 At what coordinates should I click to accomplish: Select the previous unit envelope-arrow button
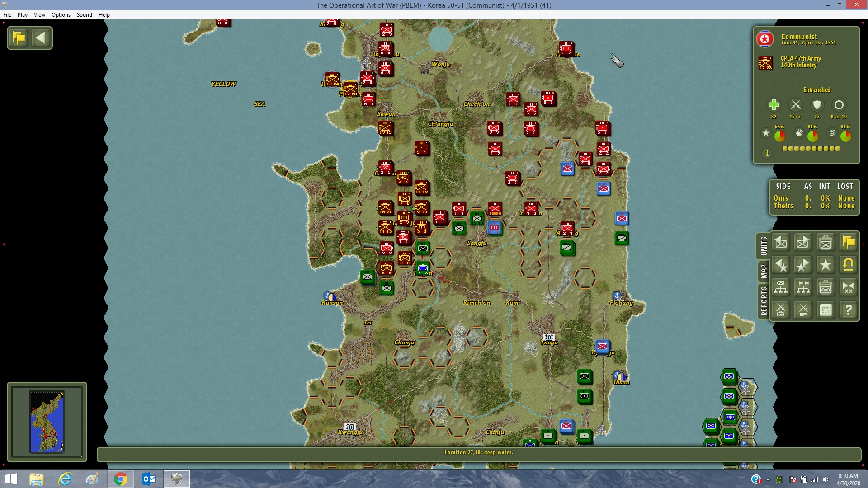coord(781,243)
